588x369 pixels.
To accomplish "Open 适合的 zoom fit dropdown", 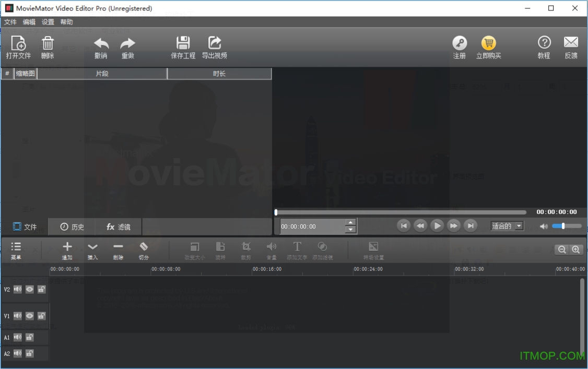I will (x=507, y=226).
